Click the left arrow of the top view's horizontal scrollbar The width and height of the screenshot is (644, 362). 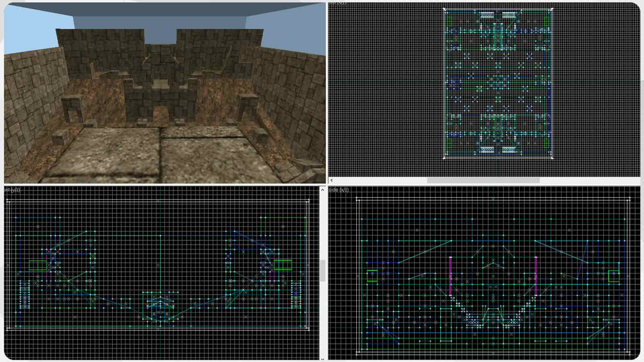pos(332,181)
